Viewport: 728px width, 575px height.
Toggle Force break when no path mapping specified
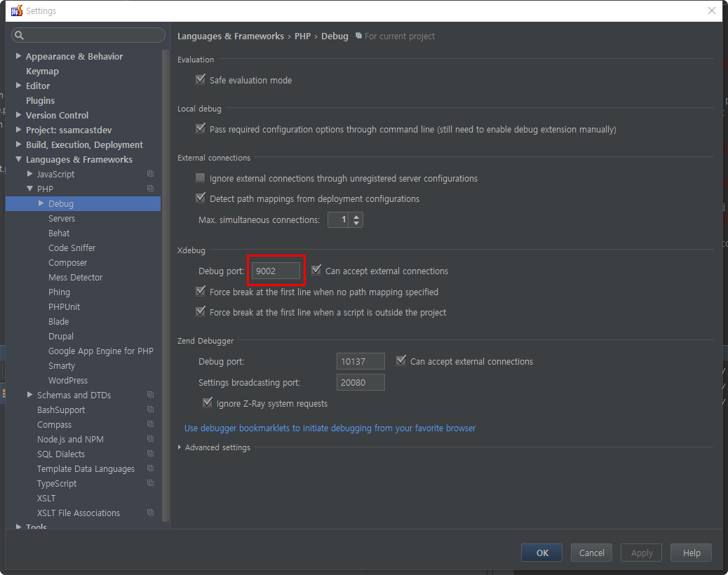[x=201, y=292]
